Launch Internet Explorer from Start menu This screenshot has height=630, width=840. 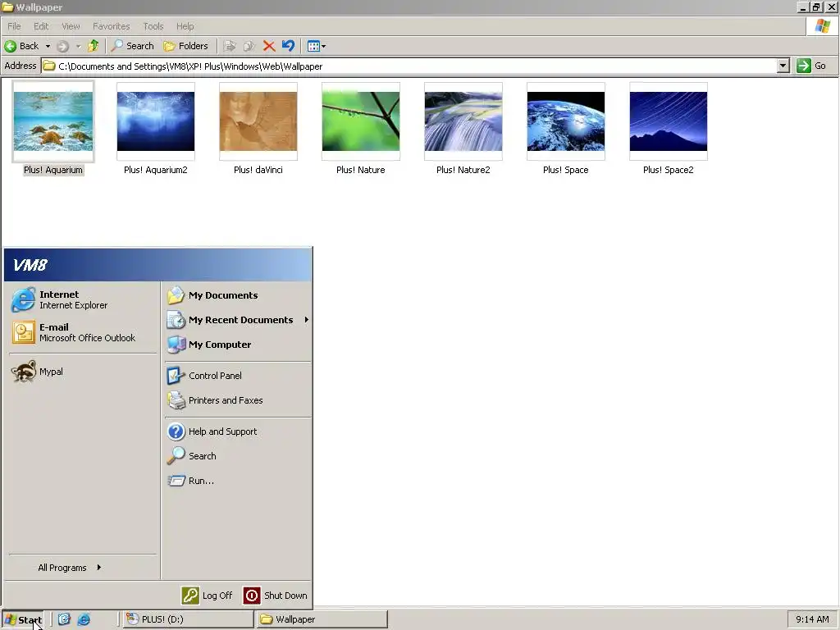point(83,300)
